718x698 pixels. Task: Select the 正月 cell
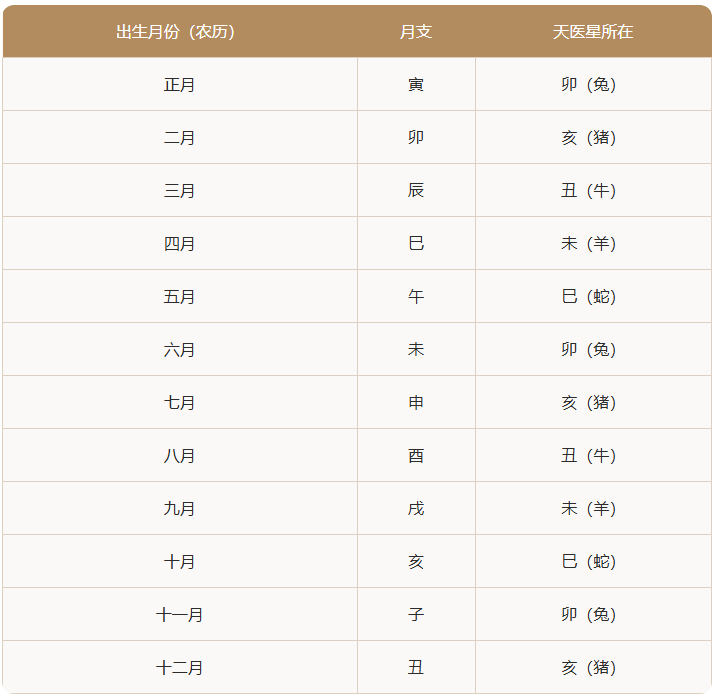click(180, 85)
